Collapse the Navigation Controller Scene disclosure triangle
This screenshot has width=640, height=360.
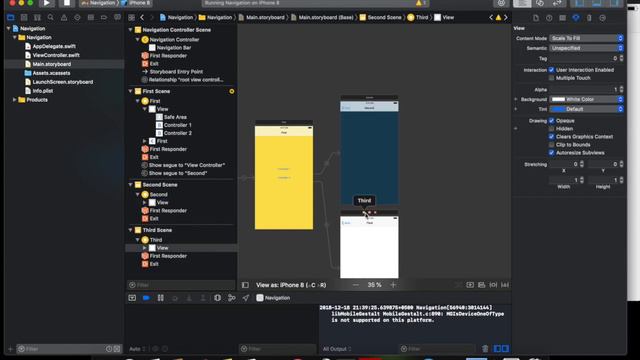[131, 30]
